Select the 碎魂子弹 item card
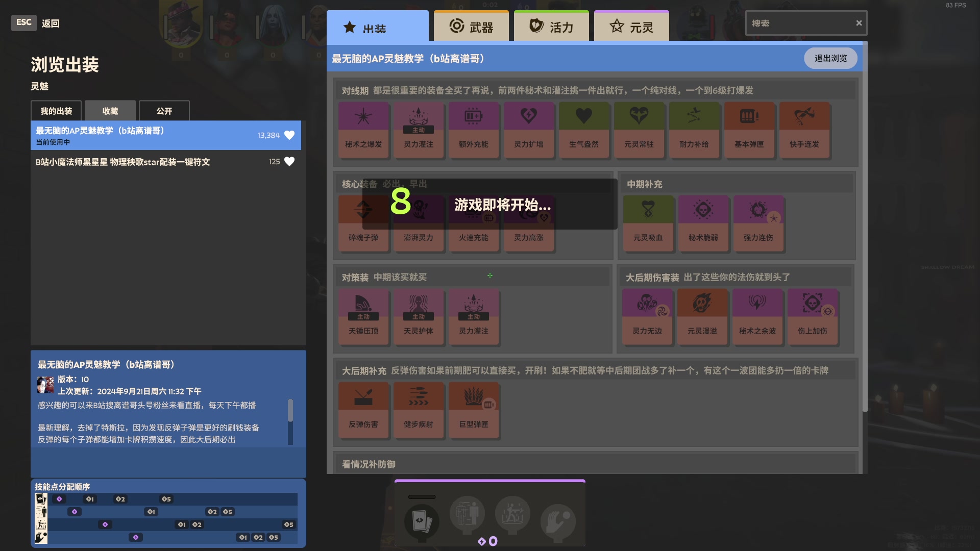This screenshot has width=980, height=551. tap(363, 223)
